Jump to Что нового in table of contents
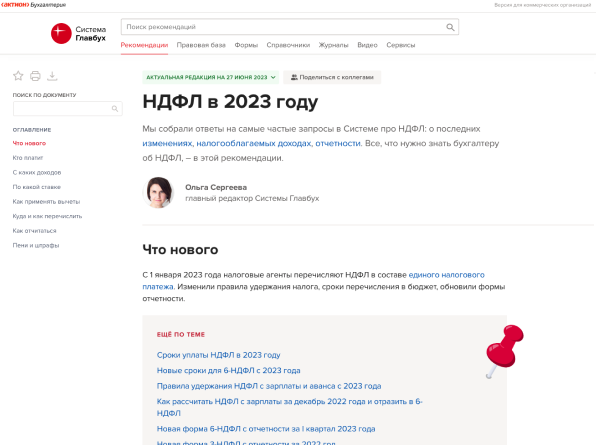The image size is (596, 445). point(29,143)
